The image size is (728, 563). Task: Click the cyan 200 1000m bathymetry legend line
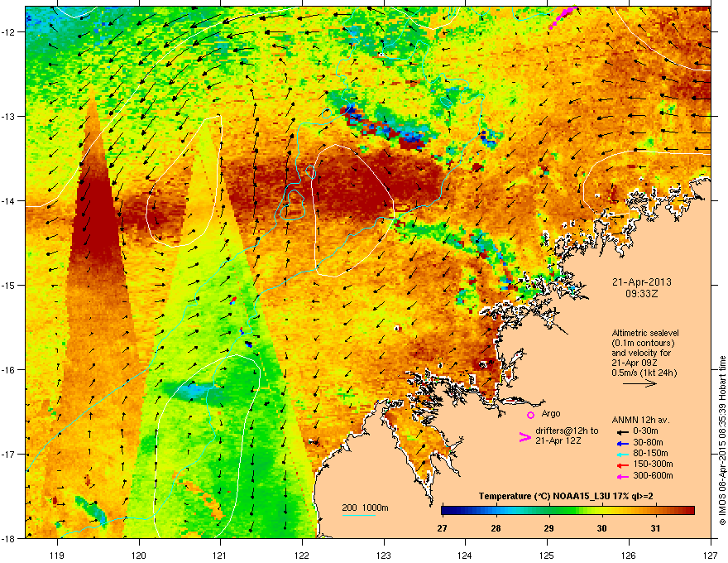click(x=359, y=516)
